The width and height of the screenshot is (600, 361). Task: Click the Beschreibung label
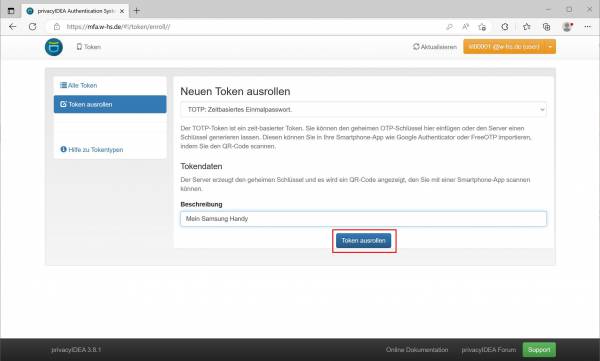(x=201, y=204)
